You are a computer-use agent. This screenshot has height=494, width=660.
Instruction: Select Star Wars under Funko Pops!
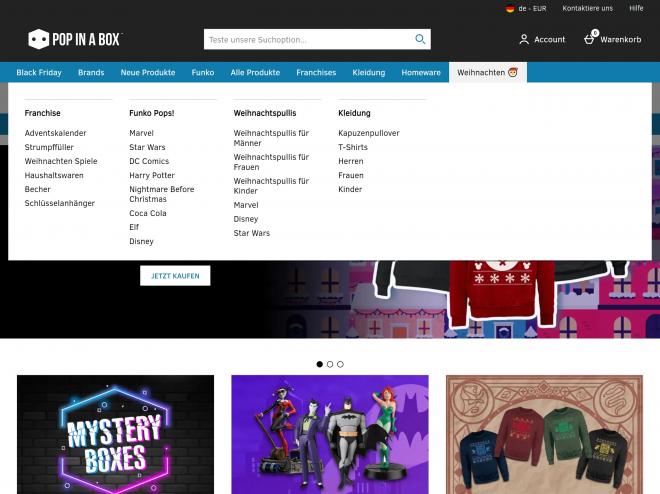[x=147, y=147]
